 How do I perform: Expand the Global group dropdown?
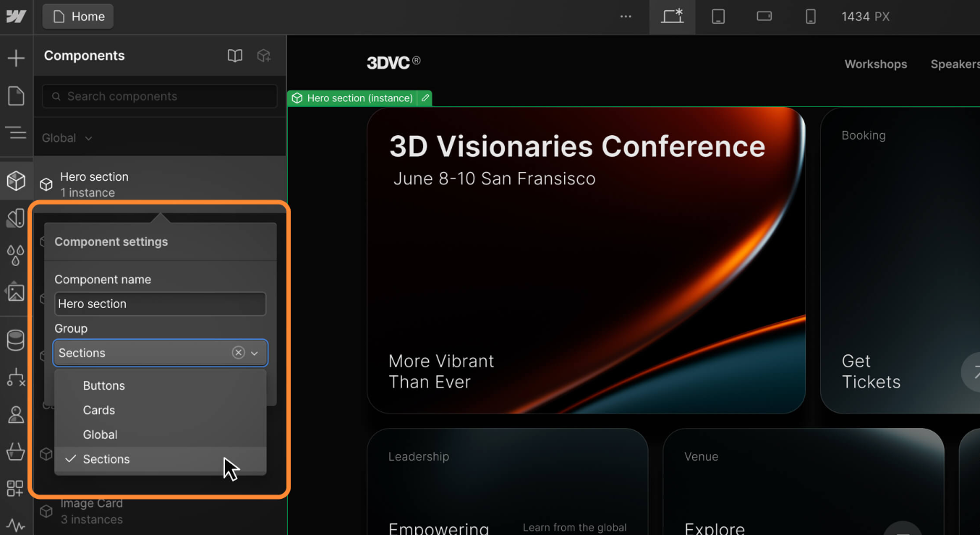click(x=67, y=138)
